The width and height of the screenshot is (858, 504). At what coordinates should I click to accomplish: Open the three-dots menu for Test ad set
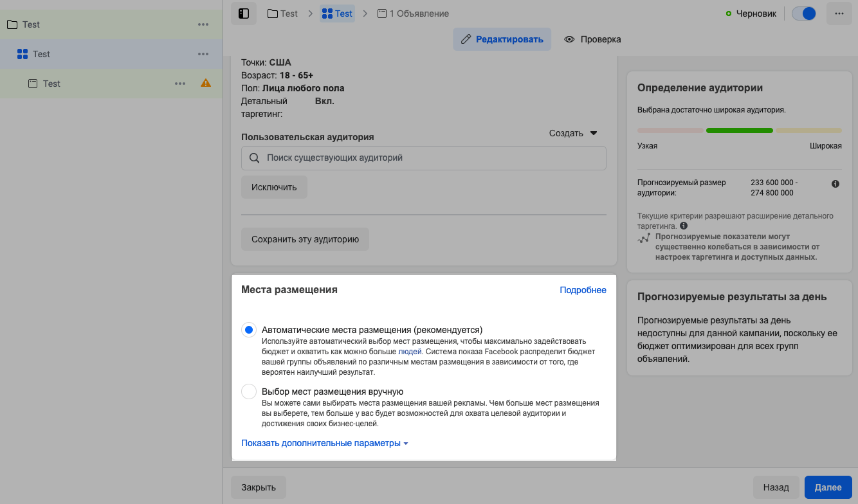click(203, 54)
